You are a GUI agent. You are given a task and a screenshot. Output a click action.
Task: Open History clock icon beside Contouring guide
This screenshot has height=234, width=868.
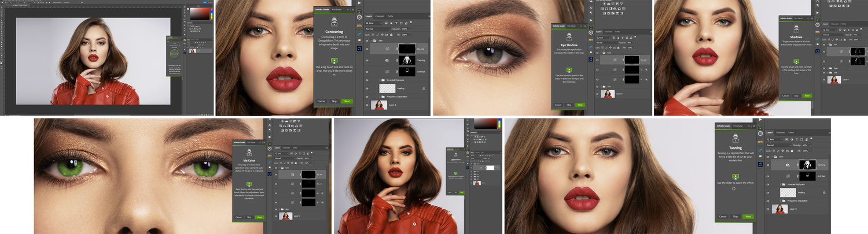click(x=359, y=17)
